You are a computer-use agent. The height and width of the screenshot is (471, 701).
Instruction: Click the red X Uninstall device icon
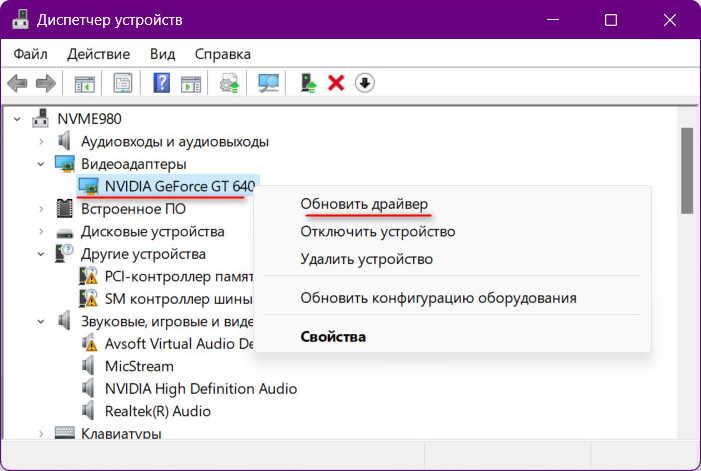coord(336,83)
